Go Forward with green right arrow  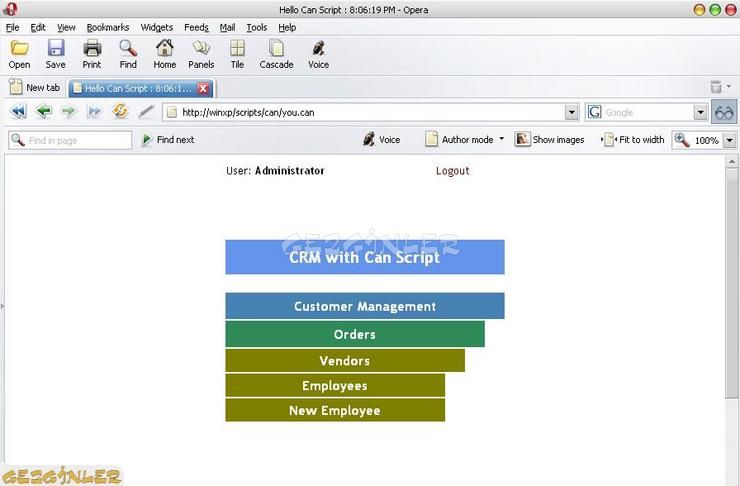click(69, 112)
